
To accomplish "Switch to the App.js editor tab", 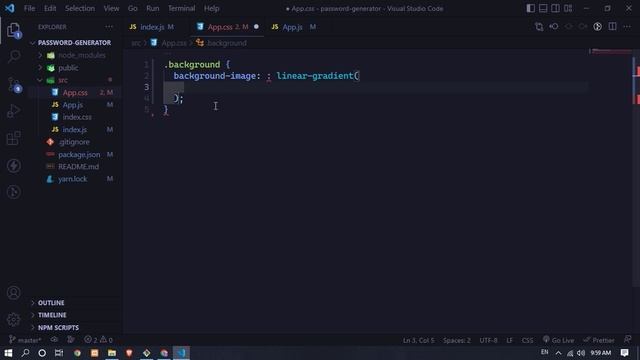I will [292, 27].
